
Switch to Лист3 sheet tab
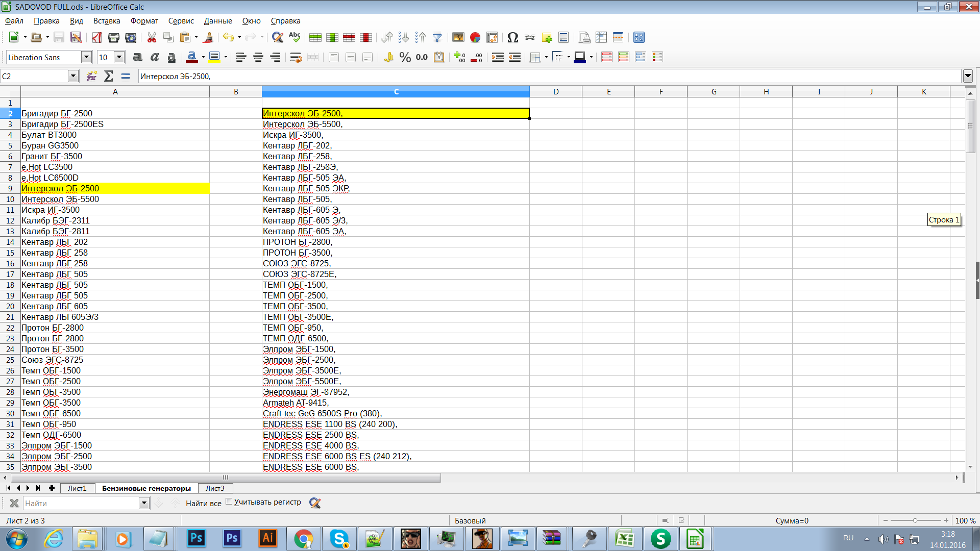[215, 488]
